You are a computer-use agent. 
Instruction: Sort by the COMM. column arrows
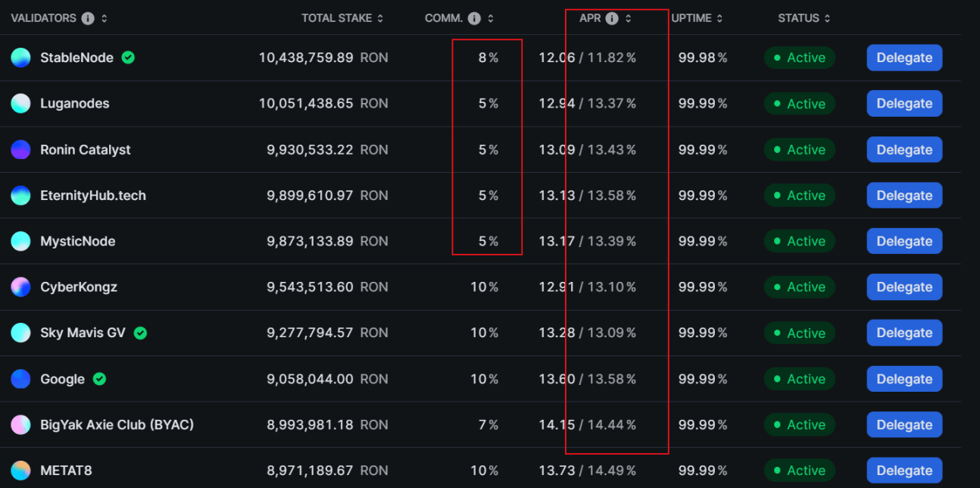pyautogui.click(x=491, y=18)
